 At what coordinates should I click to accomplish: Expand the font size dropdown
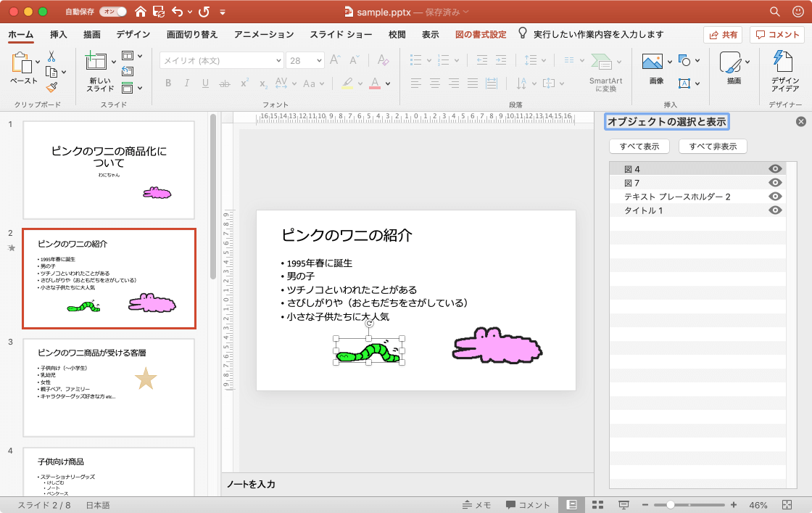tap(318, 61)
